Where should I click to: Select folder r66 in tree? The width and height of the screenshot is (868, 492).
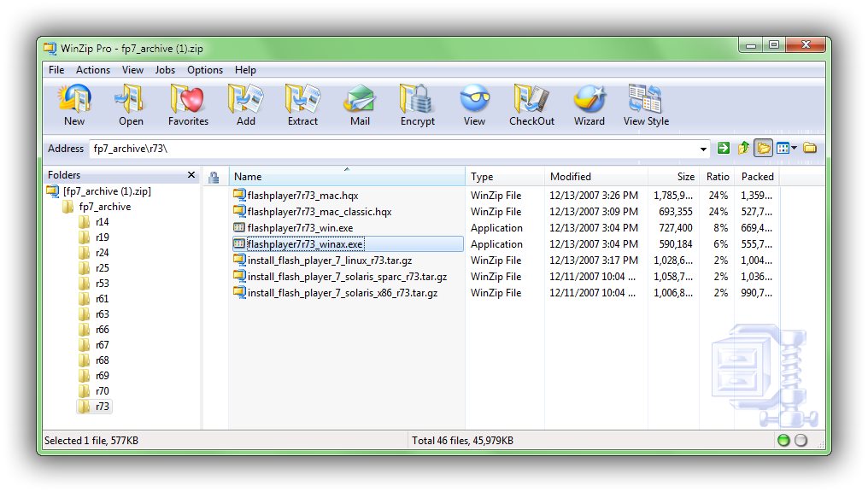(x=102, y=330)
